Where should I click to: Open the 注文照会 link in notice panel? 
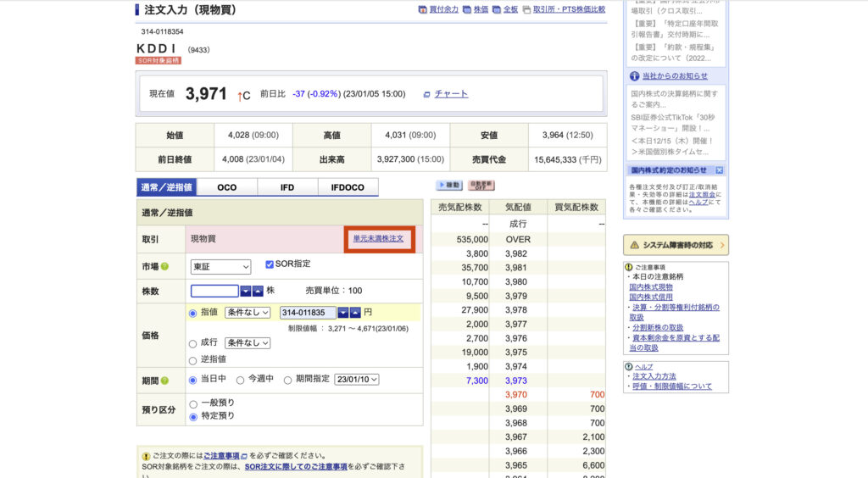click(x=702, y=195)
